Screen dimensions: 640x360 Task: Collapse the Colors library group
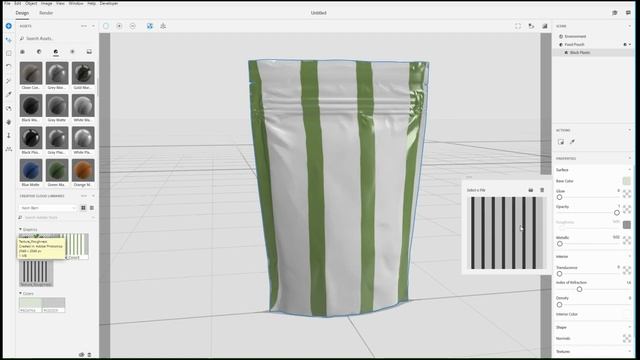[x=20, y=293]
